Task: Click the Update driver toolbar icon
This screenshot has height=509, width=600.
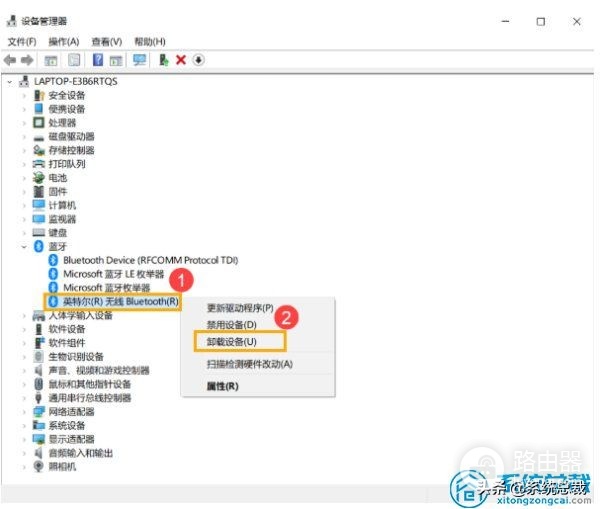Action: [x=163, y=60]
